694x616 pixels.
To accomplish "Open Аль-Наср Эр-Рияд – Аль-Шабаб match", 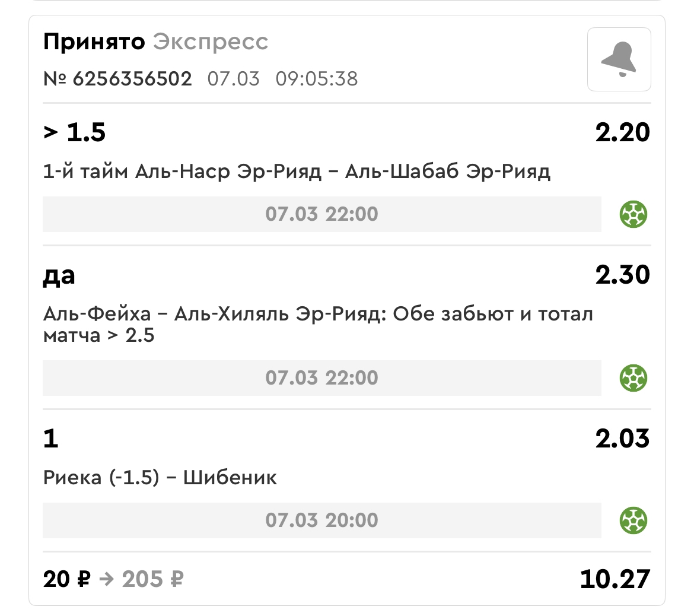I will [297, 172].
